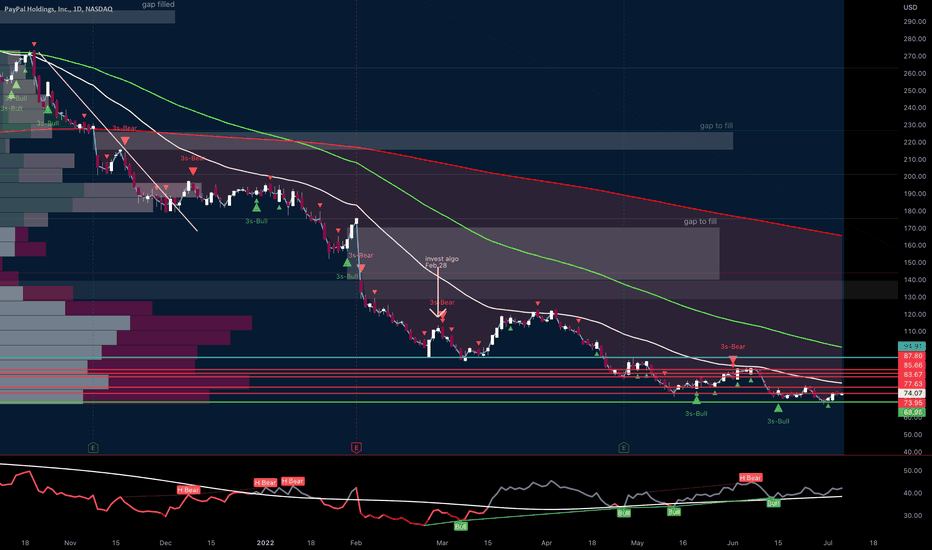The width and height of the screenshot is (932, 550).
Task: Click the green earnings E icon below November
Action: (93, 447)
